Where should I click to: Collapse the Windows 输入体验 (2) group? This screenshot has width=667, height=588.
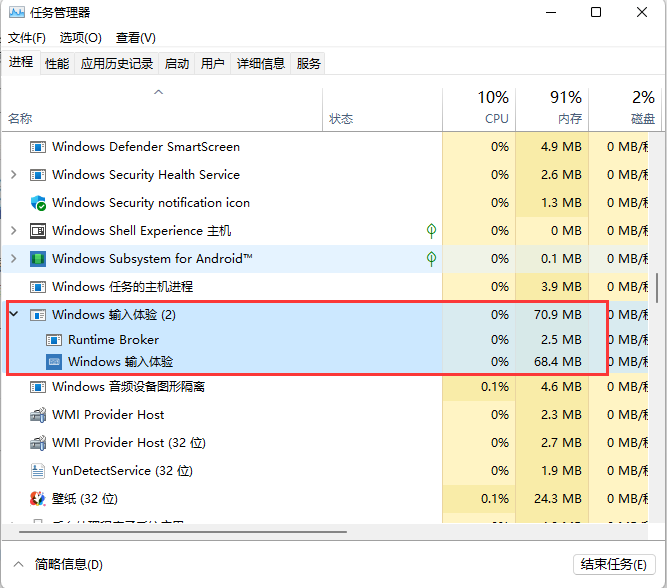14,314
